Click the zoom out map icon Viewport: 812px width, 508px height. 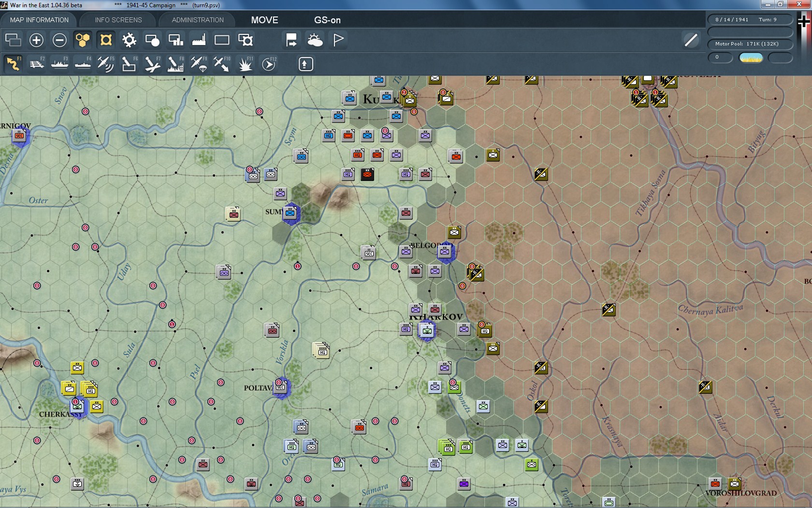pyautogui.click(x=59, y=40)
